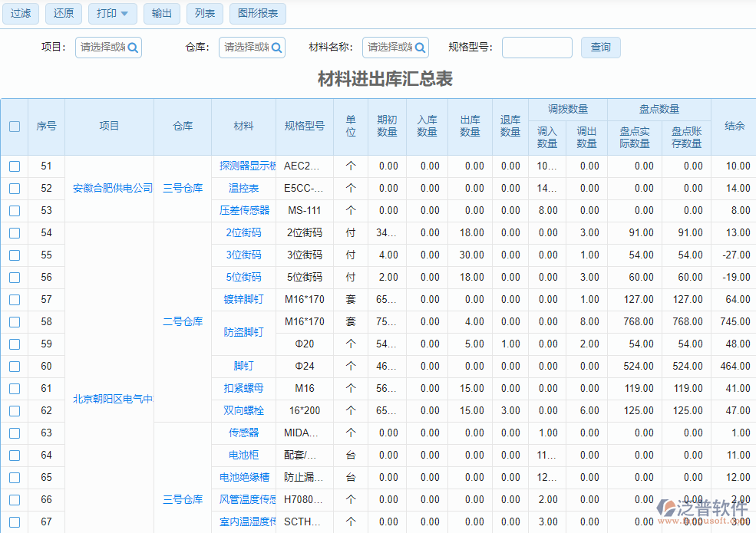
Task: Click the 项目 search magnifier icon
Action: 134,47
